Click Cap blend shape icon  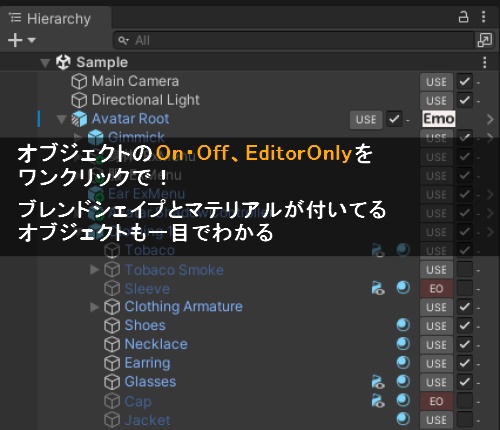coord(378,401)
